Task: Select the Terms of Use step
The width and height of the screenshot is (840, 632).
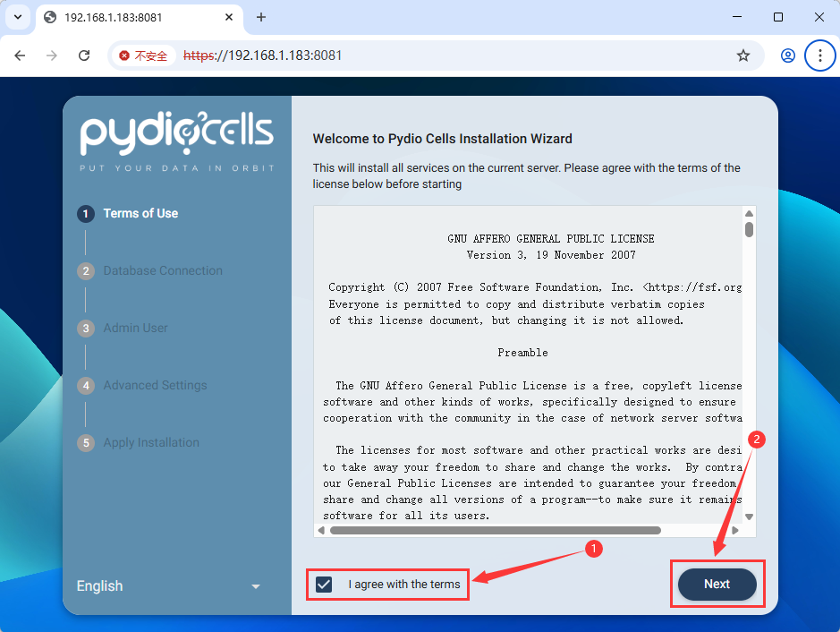Action: click(140, 213)
